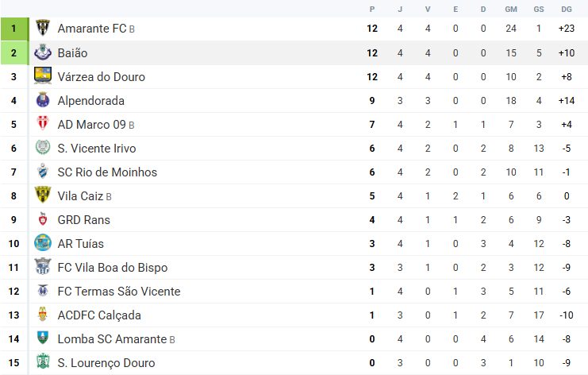Click the GM goals scored column header

click(511, 9)
